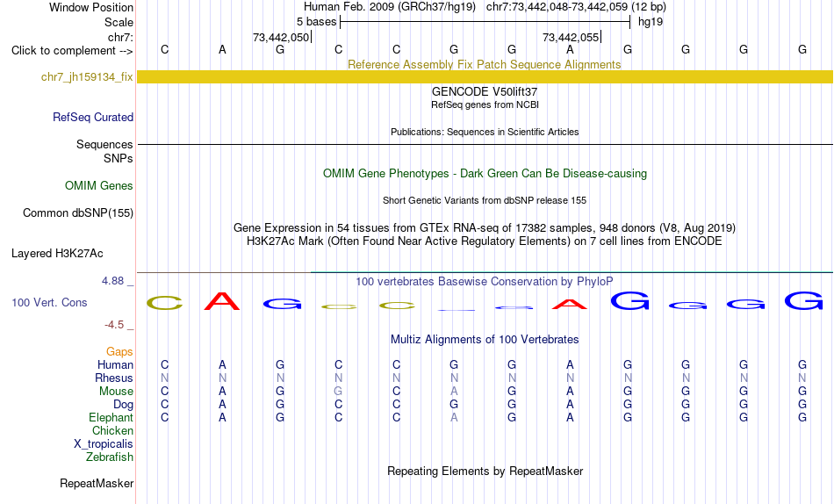The width and height of the screenshot is (834, 504).
Task: Click the OMIM Gene Phenotypes title
Action: [x=485, y=174]
